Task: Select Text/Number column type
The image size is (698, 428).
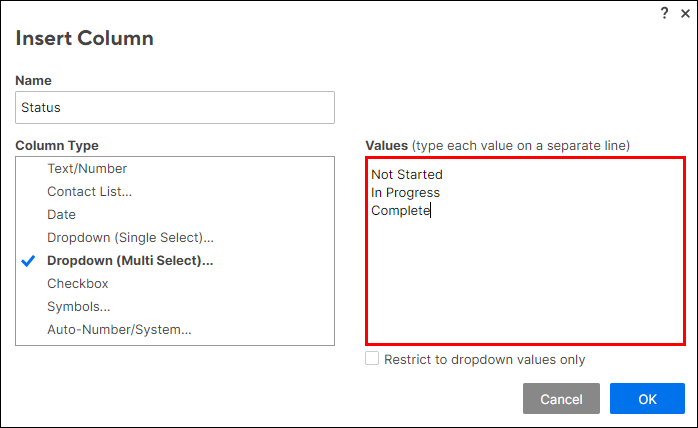Action: click(87, 169)
